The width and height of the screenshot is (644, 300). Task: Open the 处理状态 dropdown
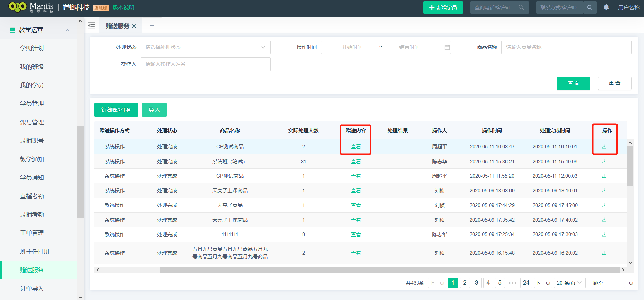(x=205, y=47)
